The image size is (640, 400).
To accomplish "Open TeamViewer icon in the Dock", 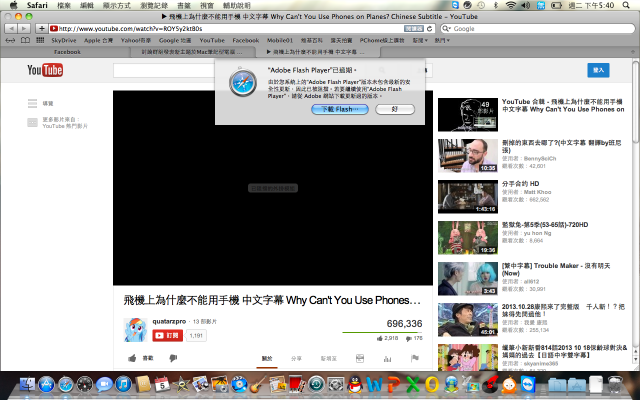I will coord(528,384).
